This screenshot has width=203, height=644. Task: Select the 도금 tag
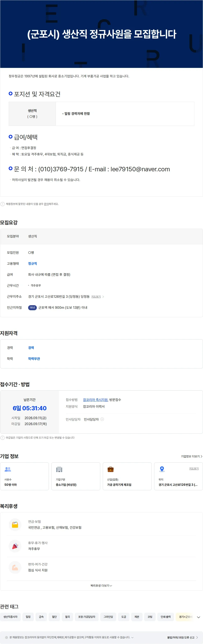click(124, 617)
